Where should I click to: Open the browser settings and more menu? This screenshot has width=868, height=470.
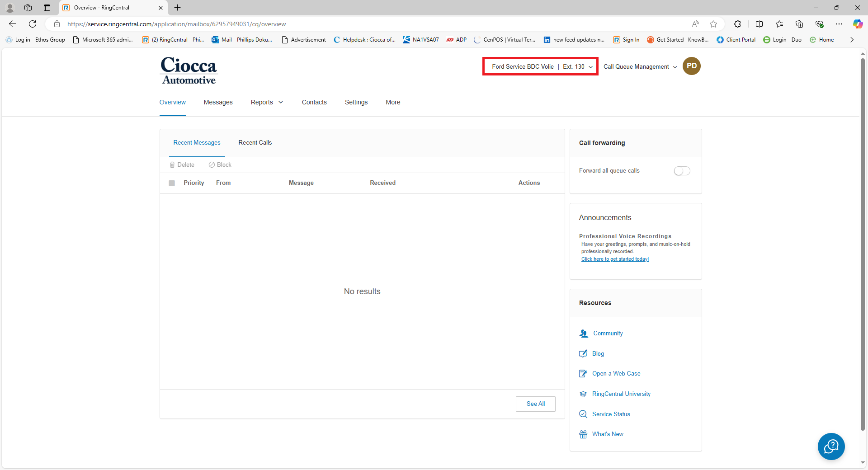[839, 24]
